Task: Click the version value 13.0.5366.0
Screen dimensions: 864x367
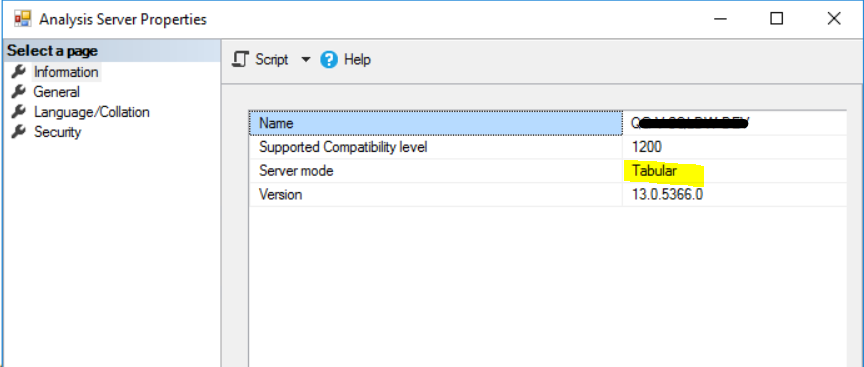Action: 667,195
